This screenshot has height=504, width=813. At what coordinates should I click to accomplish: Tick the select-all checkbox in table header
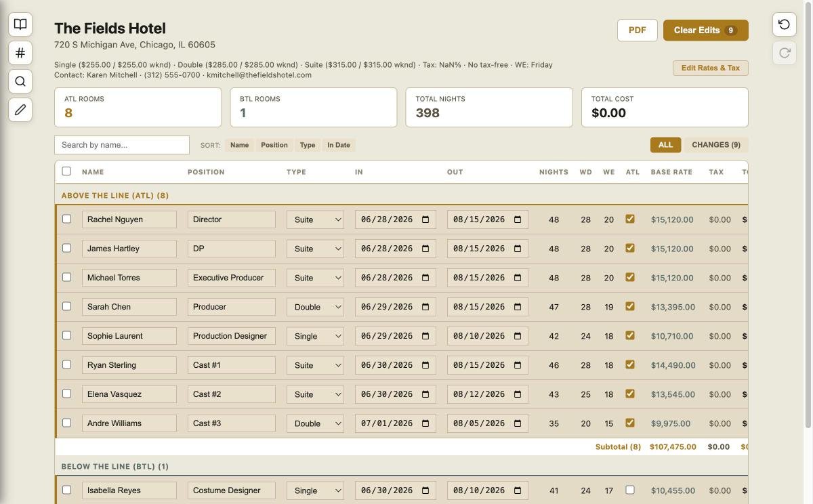(x=66, y=171)
